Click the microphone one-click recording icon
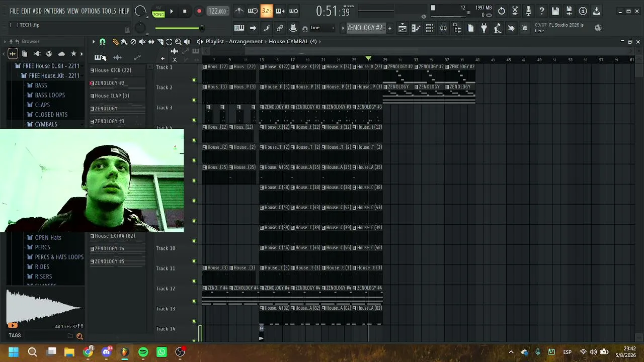The image size is (644, 362). (x=528, y=11)
